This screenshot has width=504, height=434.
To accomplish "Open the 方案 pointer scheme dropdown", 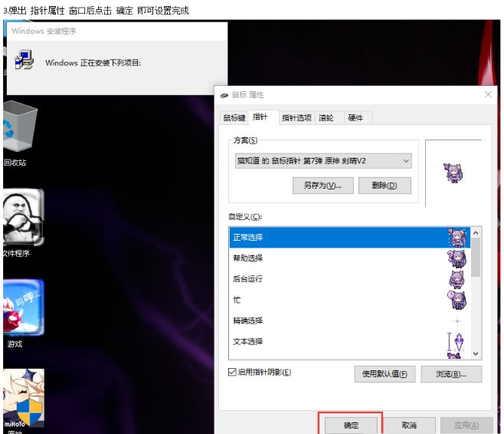I will 323,161.
